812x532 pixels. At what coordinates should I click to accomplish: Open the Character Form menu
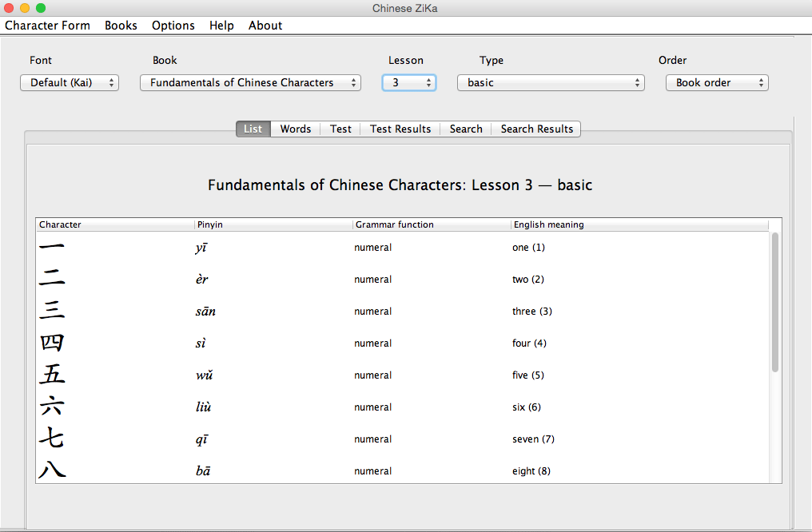click(47, 26)
